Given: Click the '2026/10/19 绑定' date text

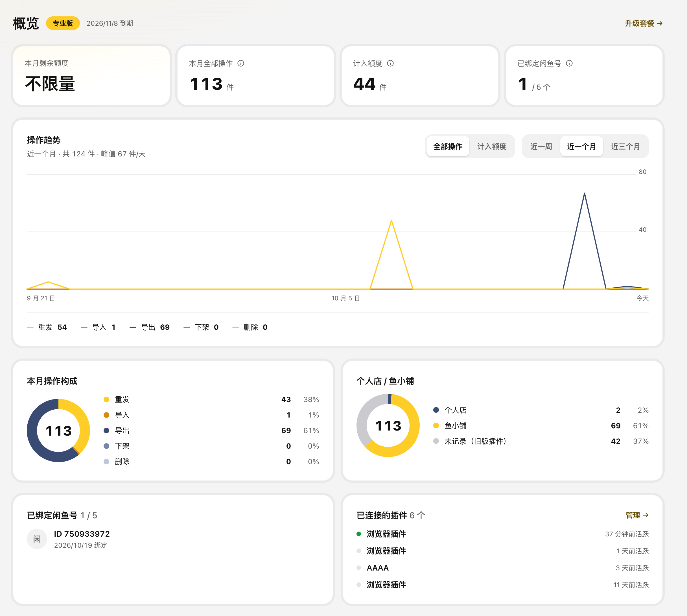Looking at the screenshot, I should (x=81, y=545).
